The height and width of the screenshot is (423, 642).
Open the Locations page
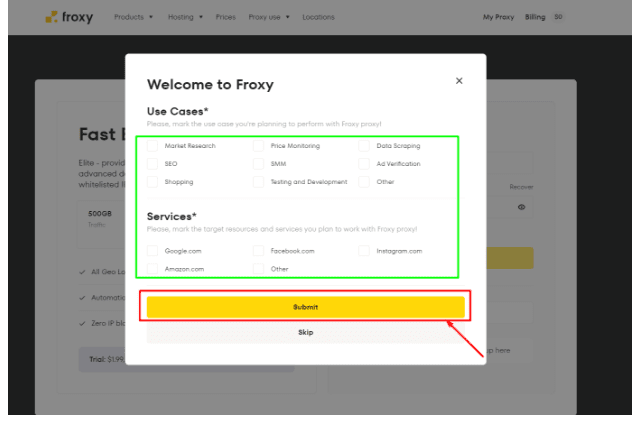[x=319, y=17]
